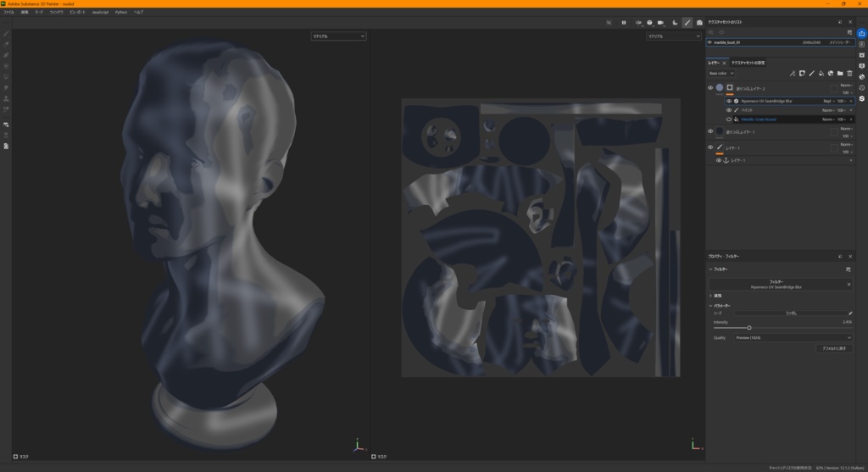Remove the filter with its X button

[x=849, y=285]
